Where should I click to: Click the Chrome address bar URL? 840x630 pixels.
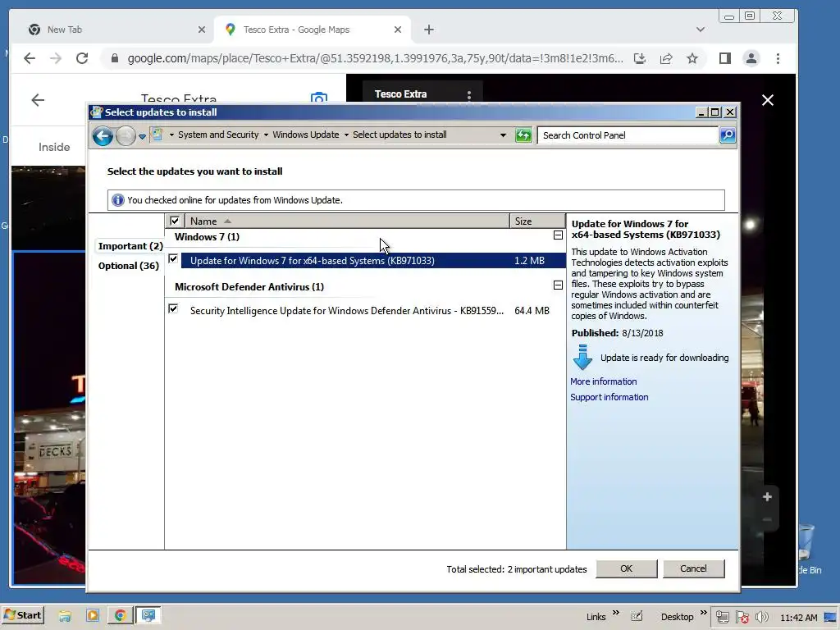375,58
